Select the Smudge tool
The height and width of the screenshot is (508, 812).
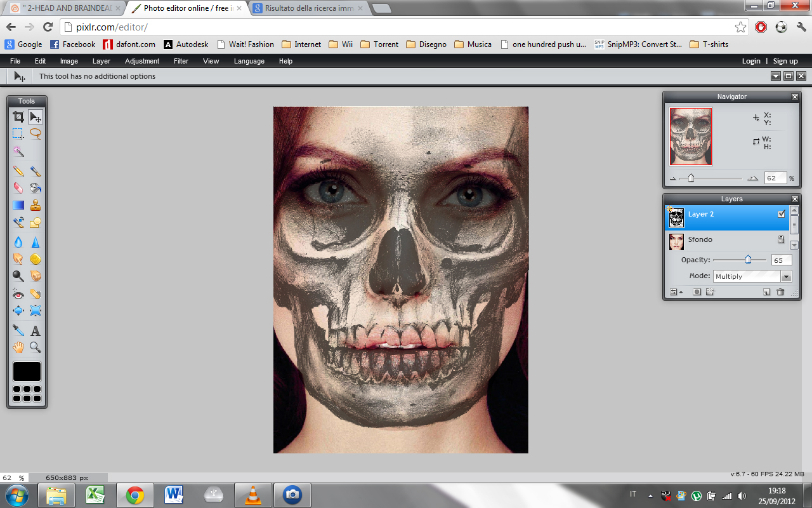tap(18, 259)
